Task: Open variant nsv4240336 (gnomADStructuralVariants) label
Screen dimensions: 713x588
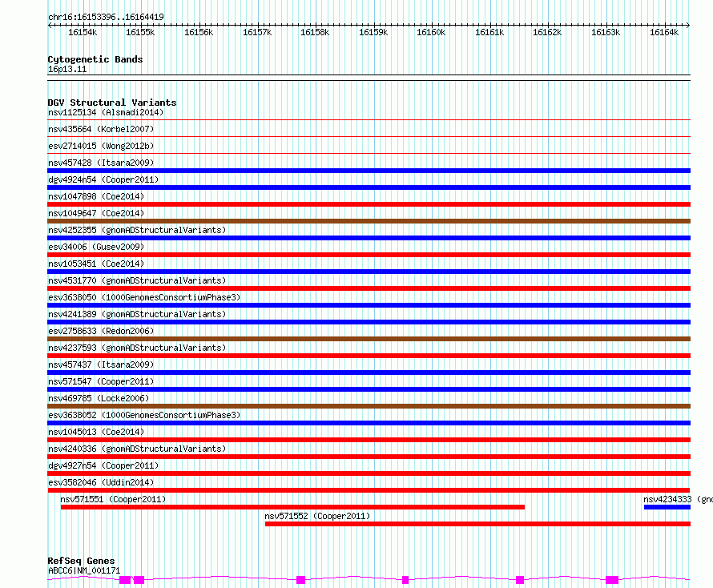Action: click(137, 449)
